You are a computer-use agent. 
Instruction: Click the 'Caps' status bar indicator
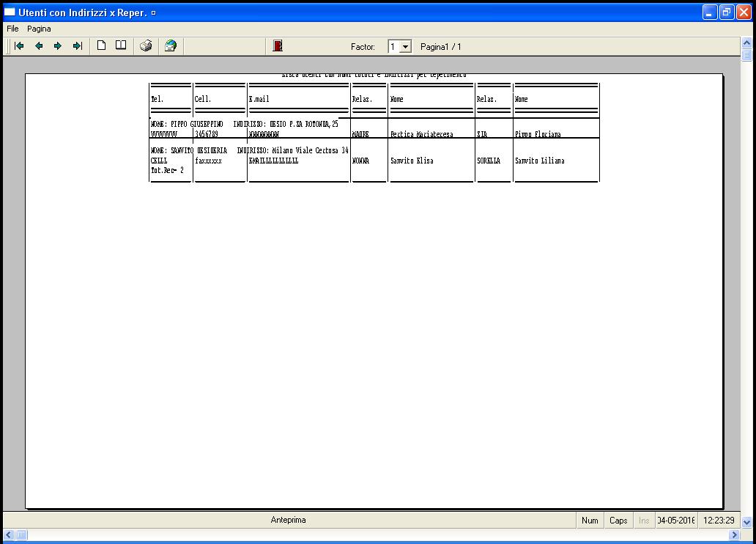pos(618,521)
